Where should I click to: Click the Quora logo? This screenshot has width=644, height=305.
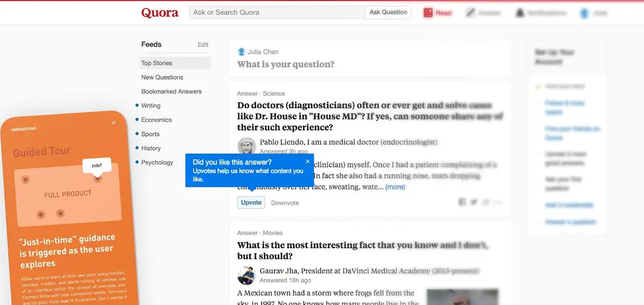160,13
